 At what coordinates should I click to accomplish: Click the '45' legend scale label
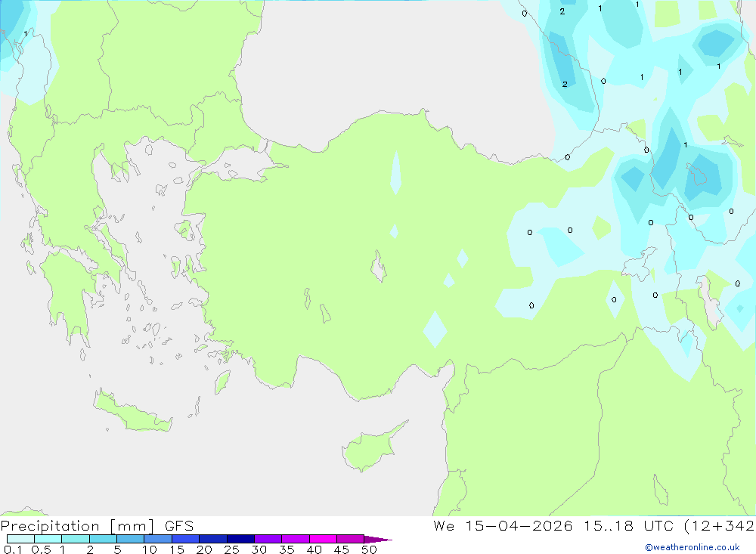(x=342, y=549)
